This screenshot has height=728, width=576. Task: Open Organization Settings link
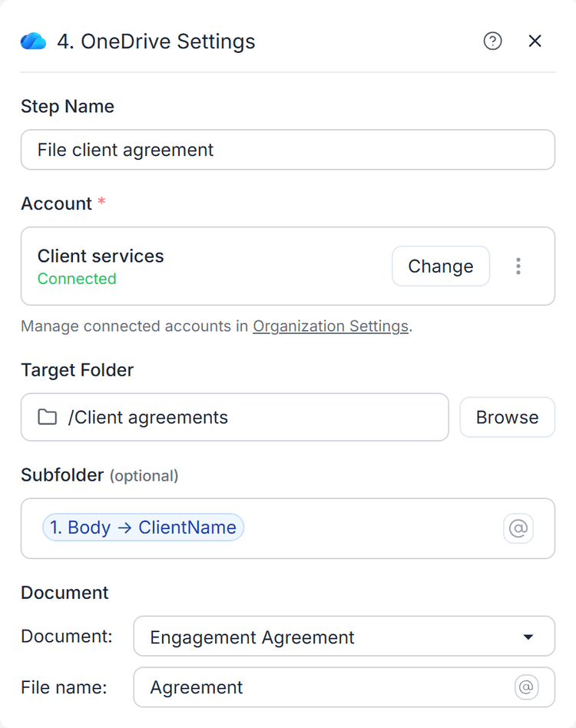click(330, 326)
